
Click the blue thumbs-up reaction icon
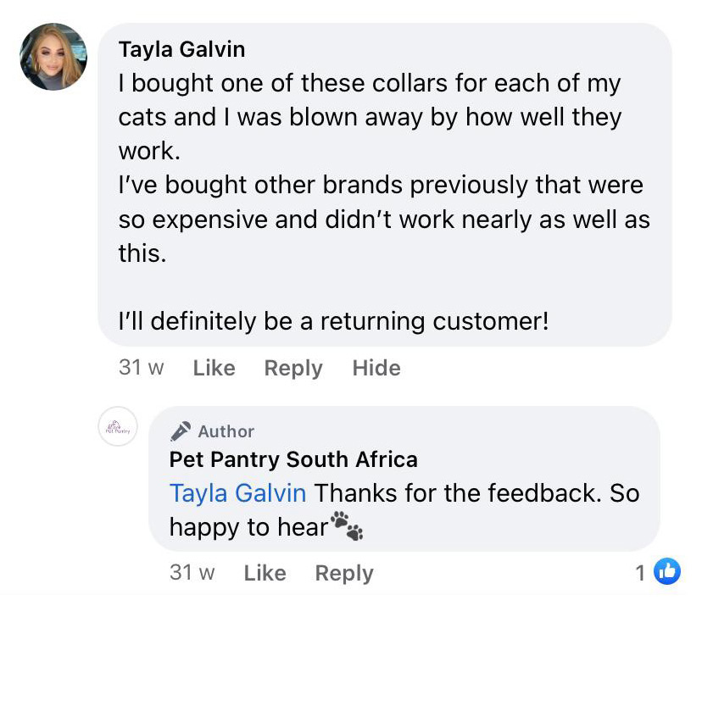click(667, 572)
